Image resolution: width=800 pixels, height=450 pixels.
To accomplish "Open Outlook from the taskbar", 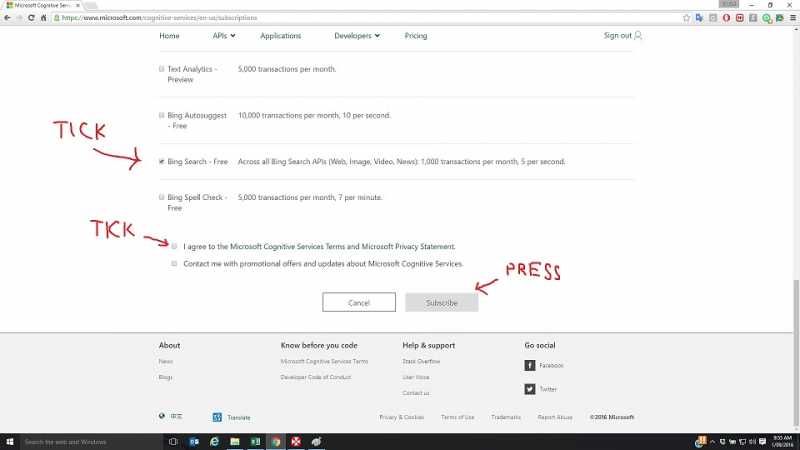I will coord(194,442).
